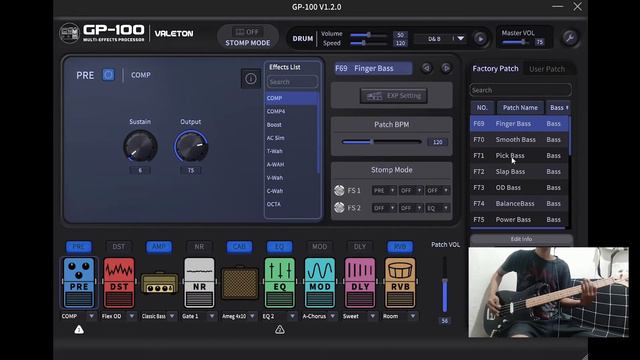This screenshot has width=640, height=360.
Task: Open the Ameg 4x10 cab dropdown
Action: [x=252, y=316]
